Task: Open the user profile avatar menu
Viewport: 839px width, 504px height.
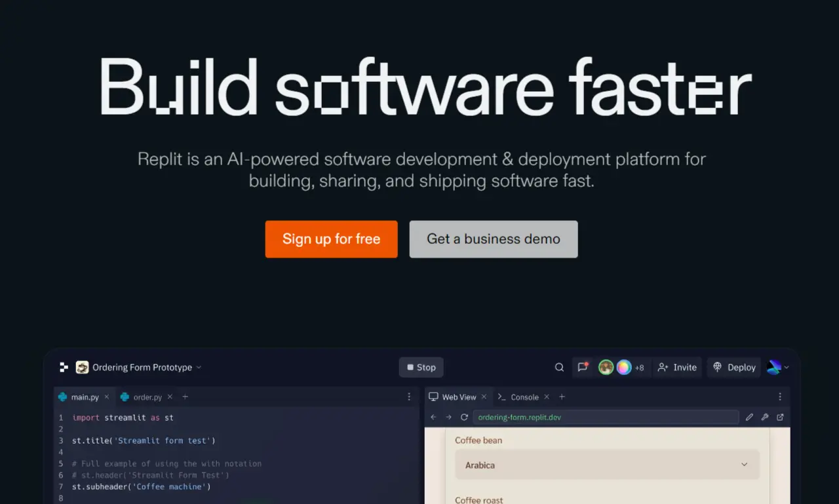Action: [x=777, y=367]
